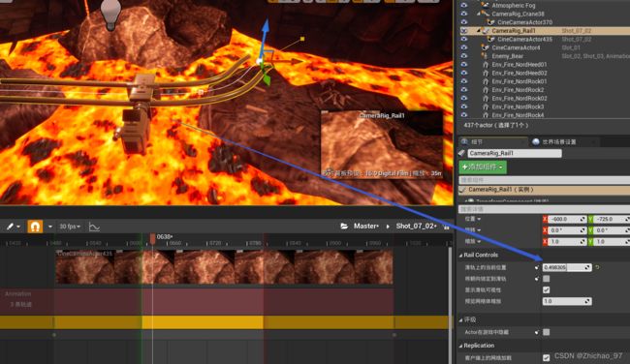Collapse the Replication section
The height and width of the screenshot is (364, 630).
[x=460, y=346]
